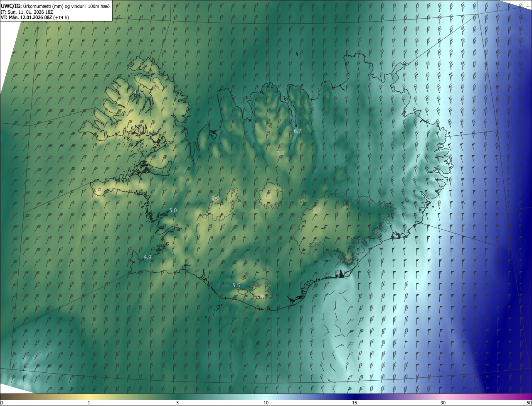
Task: Click the 2.7 value on Vatnajökull glacier
Action: click(x=316, y=211)
